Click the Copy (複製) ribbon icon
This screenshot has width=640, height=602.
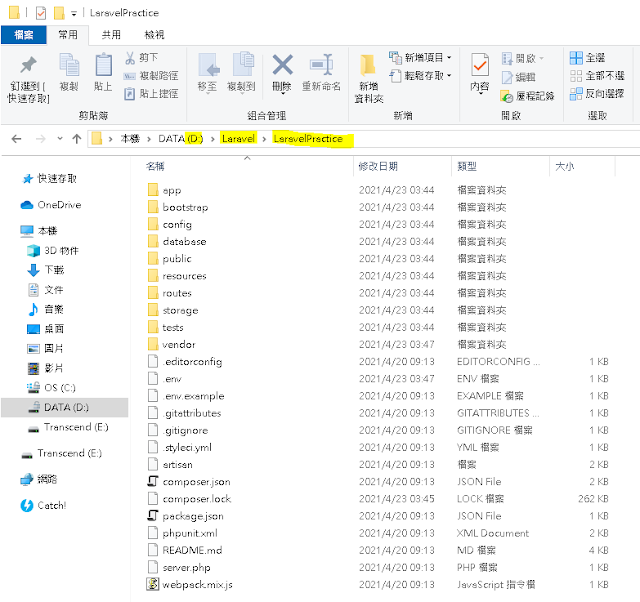pos(69,64)
